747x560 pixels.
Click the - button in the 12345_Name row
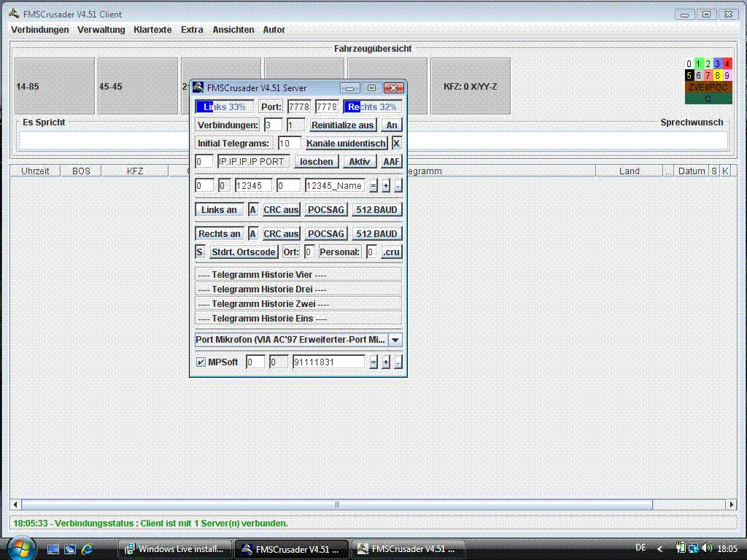pyautogui.click(x=398, y=186)
